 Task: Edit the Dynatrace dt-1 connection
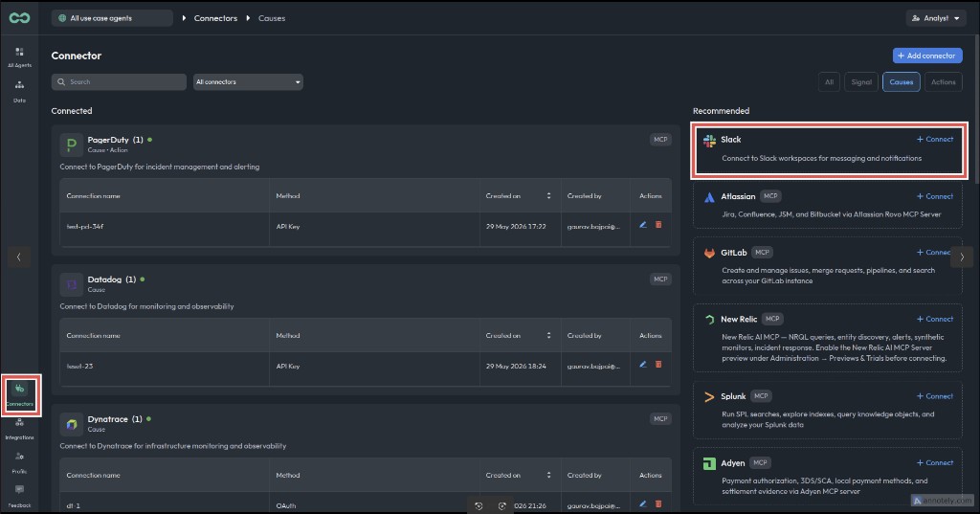coord(642,503)
